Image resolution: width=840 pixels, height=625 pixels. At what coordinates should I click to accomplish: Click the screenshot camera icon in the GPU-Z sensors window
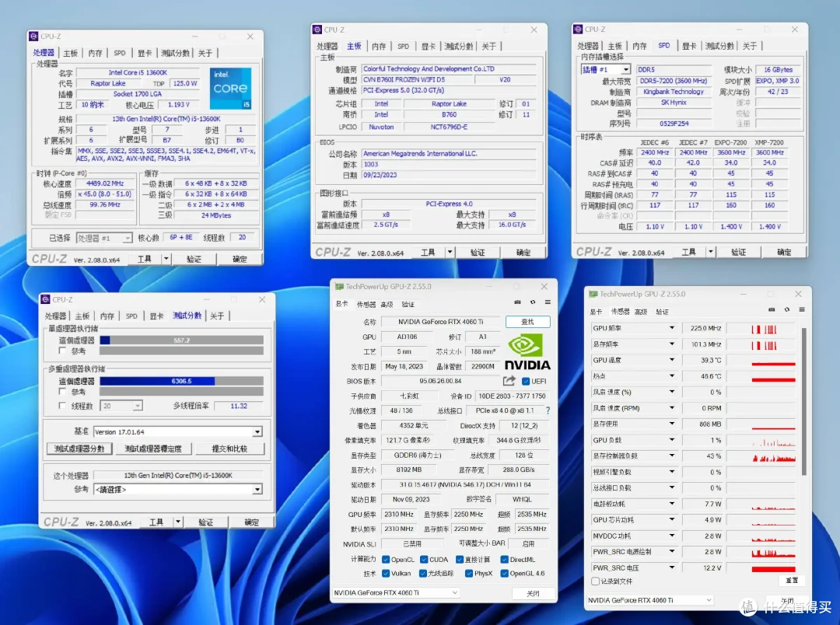772,309
